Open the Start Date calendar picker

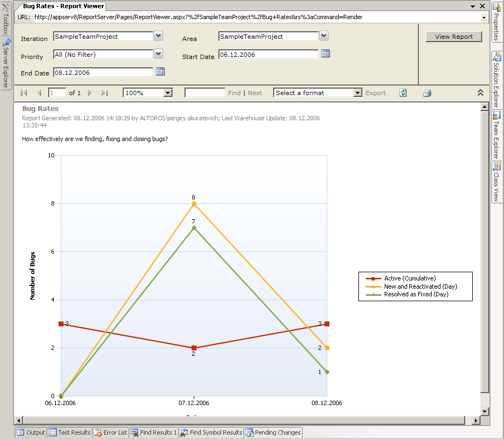tap(326, 54)
